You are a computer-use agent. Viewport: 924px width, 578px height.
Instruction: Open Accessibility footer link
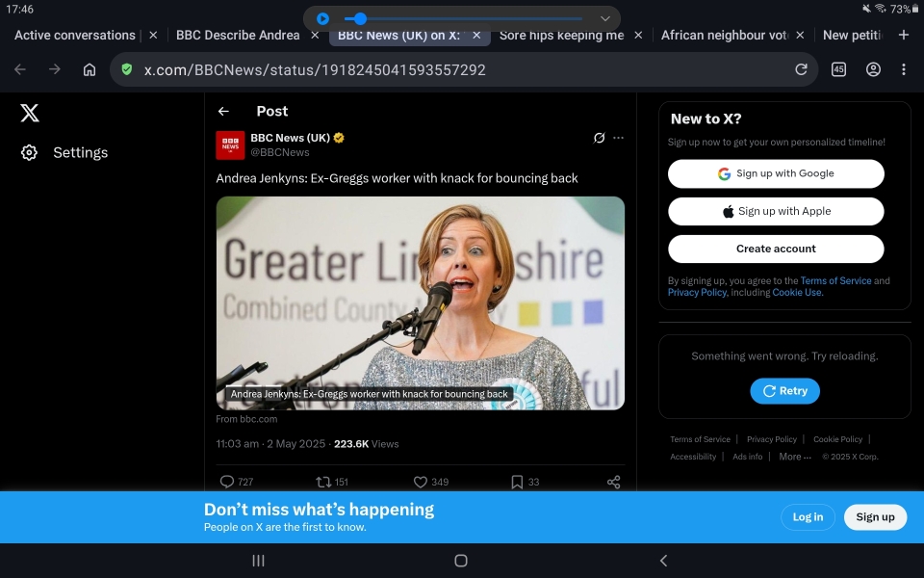pyautogui.click(x=693, y=457)
